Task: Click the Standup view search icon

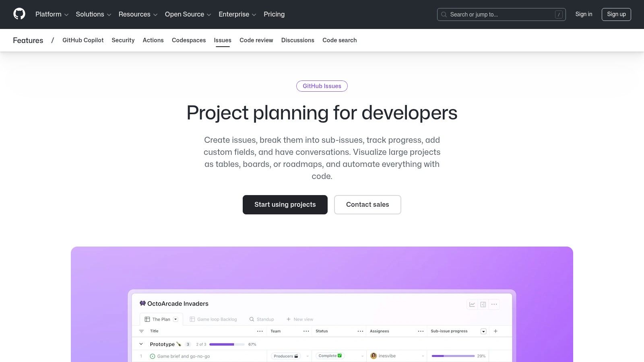Action: point(252,319)
